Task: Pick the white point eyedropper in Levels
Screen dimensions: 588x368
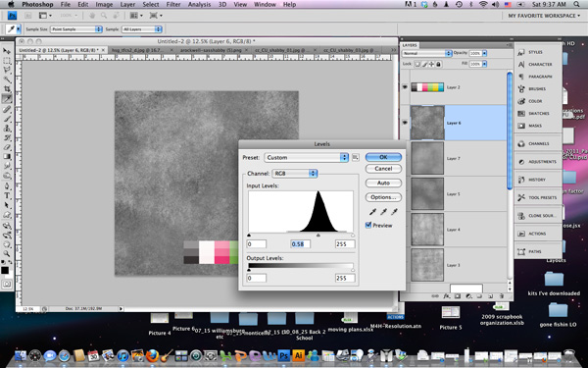Action: pos(395,212)
